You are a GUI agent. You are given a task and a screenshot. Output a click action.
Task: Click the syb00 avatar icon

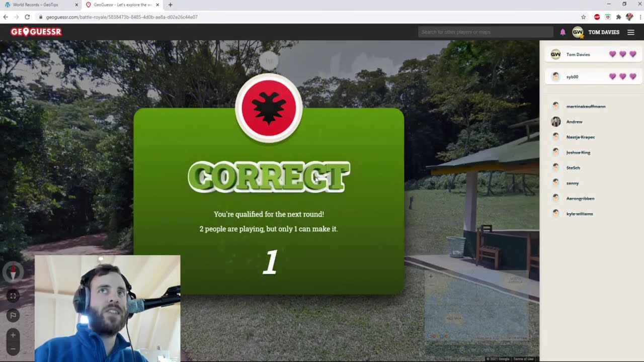coord(555,76)
